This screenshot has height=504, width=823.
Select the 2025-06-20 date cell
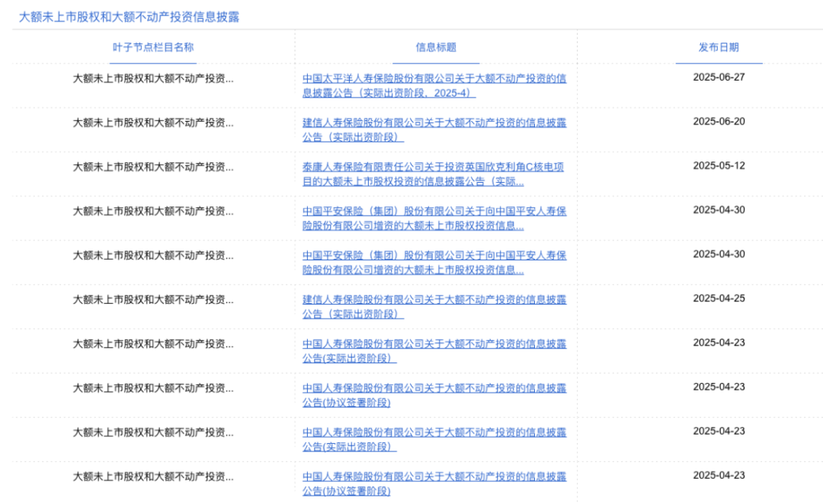719,121
